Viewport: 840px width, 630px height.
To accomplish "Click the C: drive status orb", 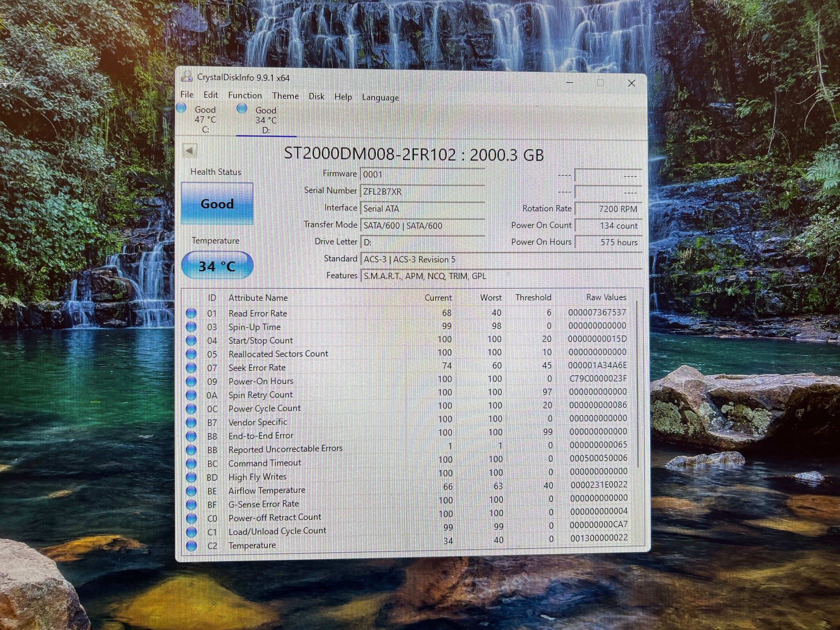I will pos(181,108).
